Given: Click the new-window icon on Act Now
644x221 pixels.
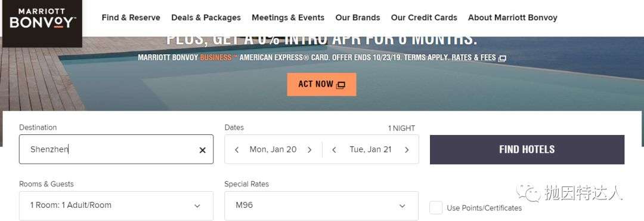Looking at the screenshot, I should pos(340,85).
